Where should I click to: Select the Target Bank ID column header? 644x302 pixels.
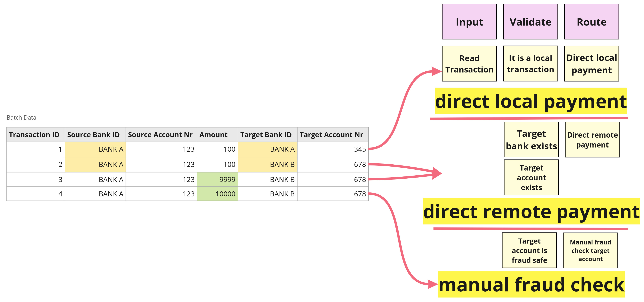pos(266,135)
